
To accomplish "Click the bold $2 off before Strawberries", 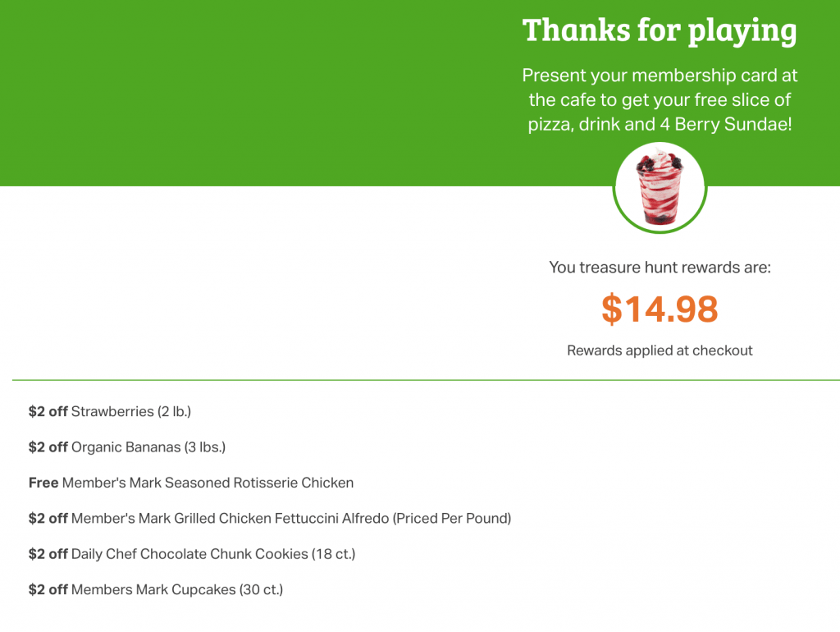I will tap(48, 412).
